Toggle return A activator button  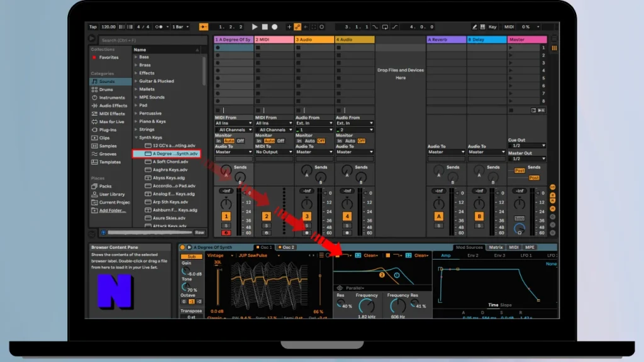click(438, 216)
